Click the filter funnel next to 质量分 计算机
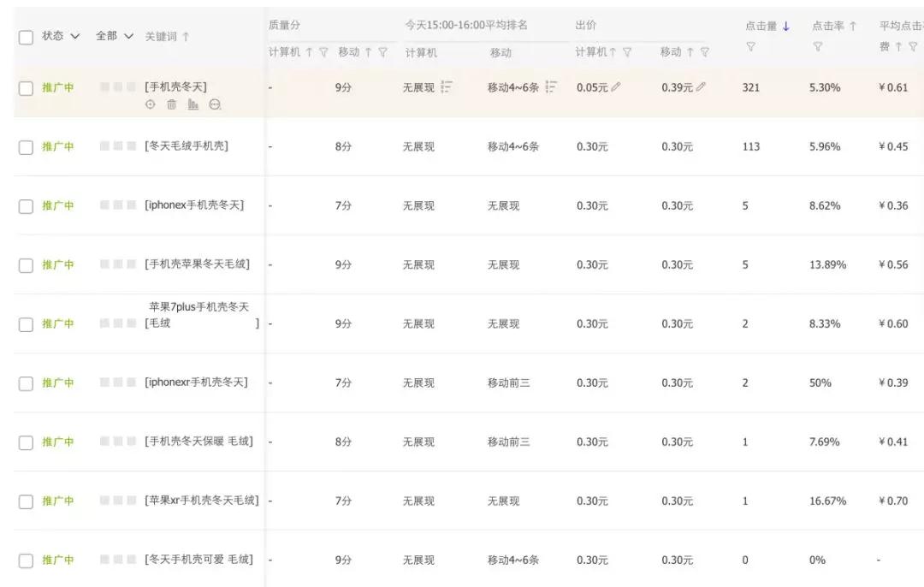The image size is (924, 587). click(323, 52)
